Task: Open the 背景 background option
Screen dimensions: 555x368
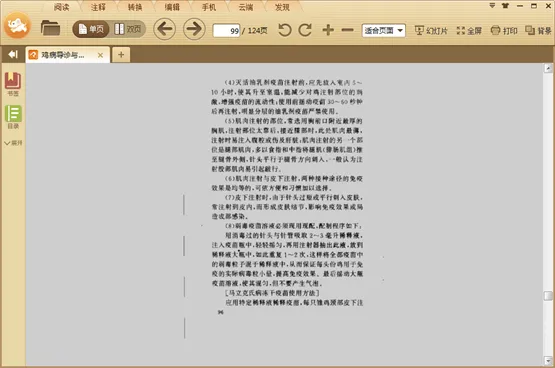Action: [x=538, y=31]
